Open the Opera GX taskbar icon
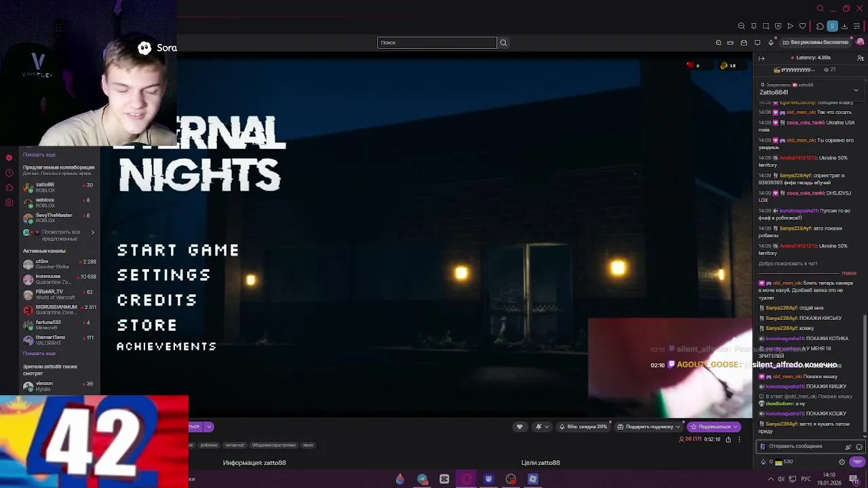The height and width of the screenshot is (488, 868). pos(467,479)
